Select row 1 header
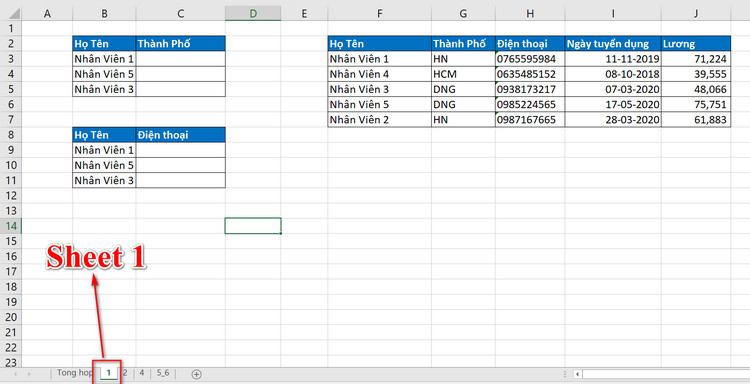 (x=11, y=29)
